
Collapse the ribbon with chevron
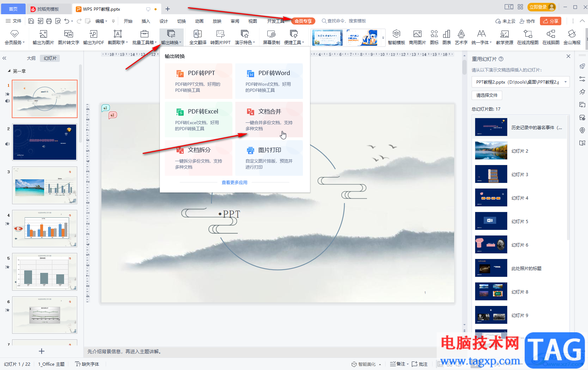pyautogui.click(x=582, y=21)
